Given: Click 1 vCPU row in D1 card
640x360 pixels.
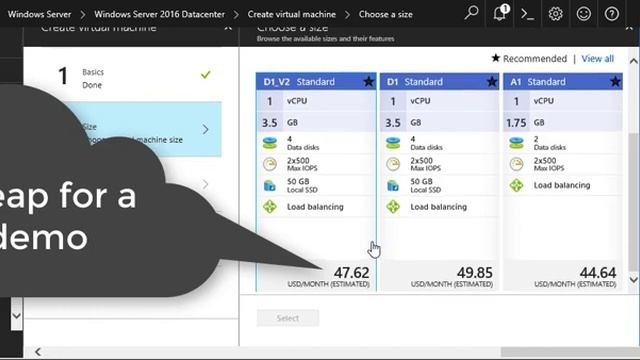Looking at the screenshot, I should click(x=440, y=101).
